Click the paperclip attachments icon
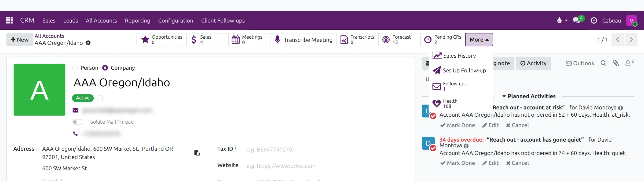Image resolution: width=644 pixels, height=181 pixels. [616, 63]
